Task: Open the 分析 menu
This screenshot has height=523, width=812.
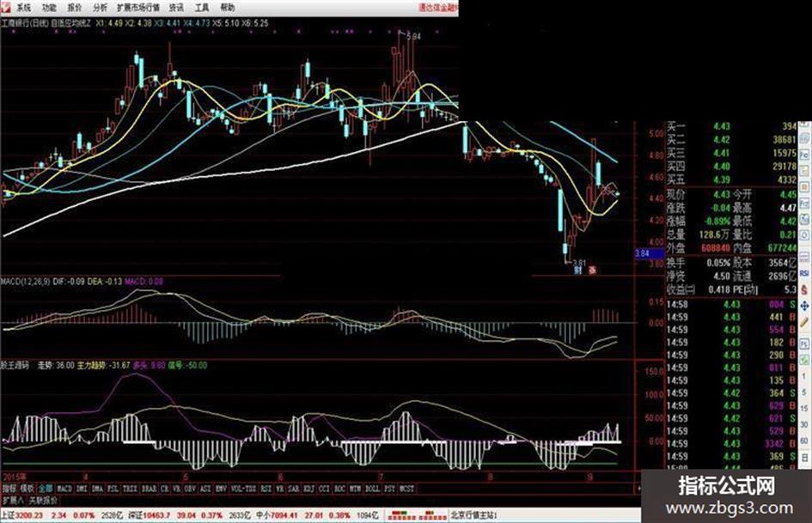Action: coord(101,7)
